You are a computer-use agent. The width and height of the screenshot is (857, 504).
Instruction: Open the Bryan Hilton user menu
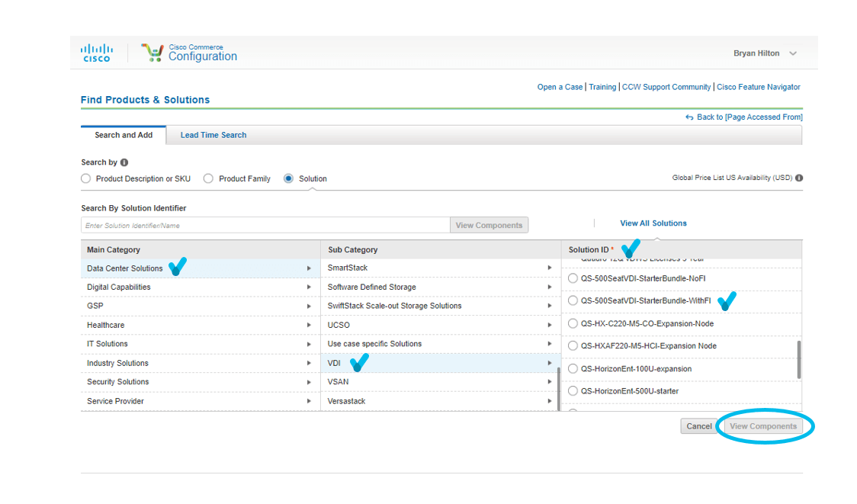click(x=765, y=53)
